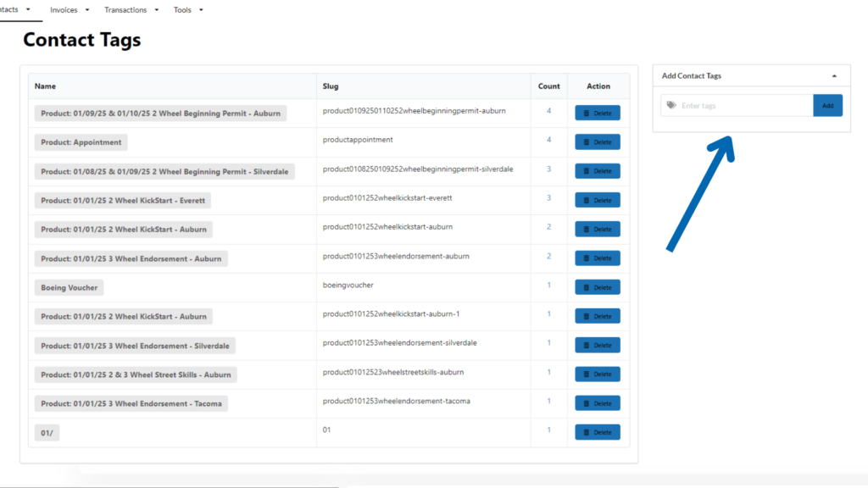This screenshot has width=868, height=488.
Task: Delete the Product: Appointment tag
Action: pos(598,142)
